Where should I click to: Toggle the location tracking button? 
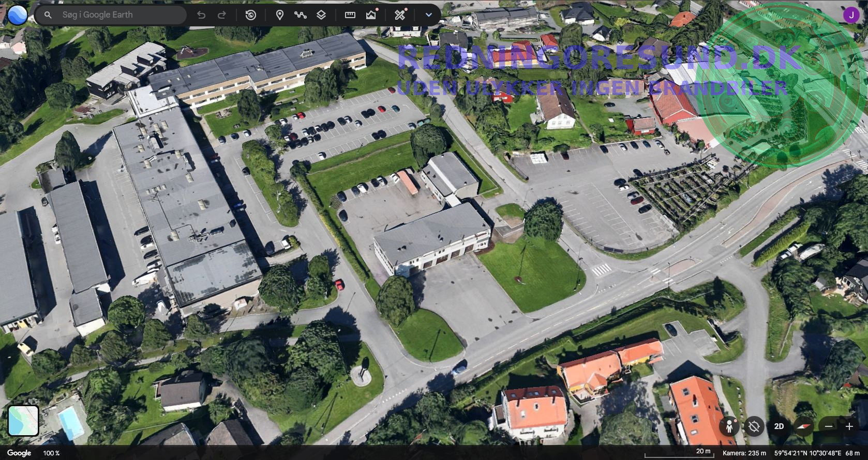(754, 426)
